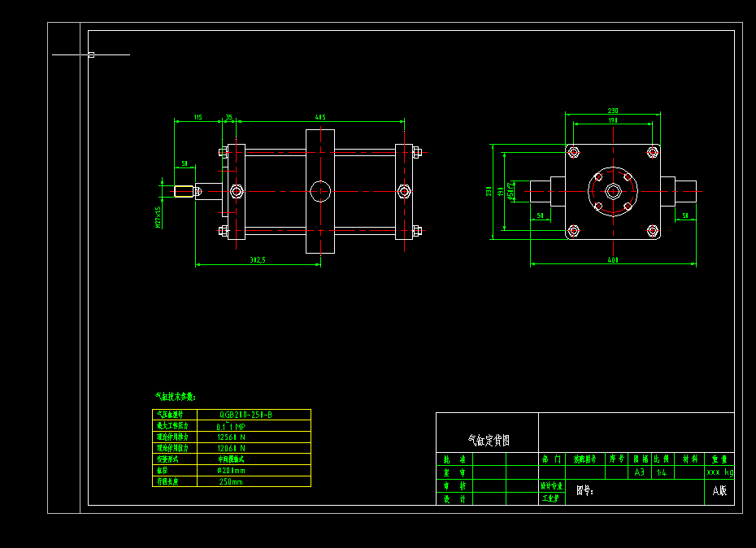Screen dimensions: 756x548
Task: Select the bore diameter φ200mm value
Action: (229, 470)
